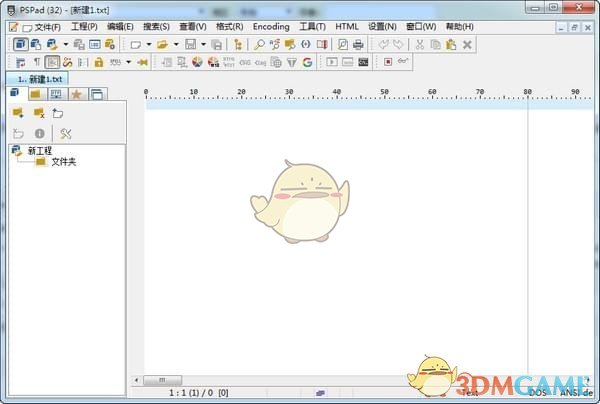Click the Save floppy disk icon

pyautogui.click(x=190, y=45)
